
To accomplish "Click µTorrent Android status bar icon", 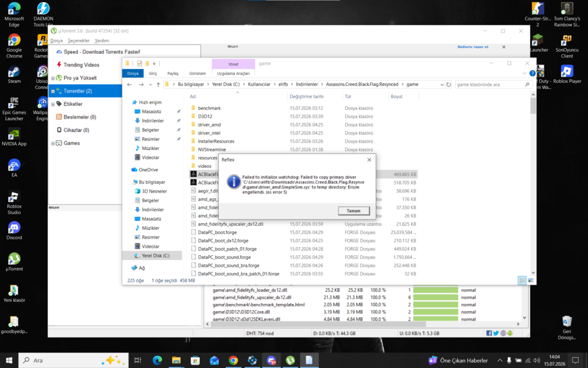I will pyautogui.click(x=510, y=333).
